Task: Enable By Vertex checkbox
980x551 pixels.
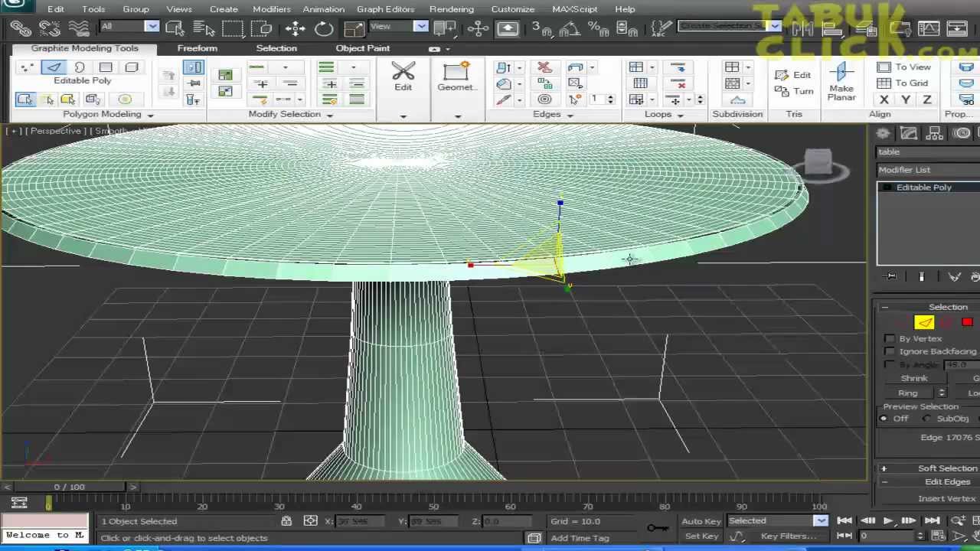Action: click(890, 338)
